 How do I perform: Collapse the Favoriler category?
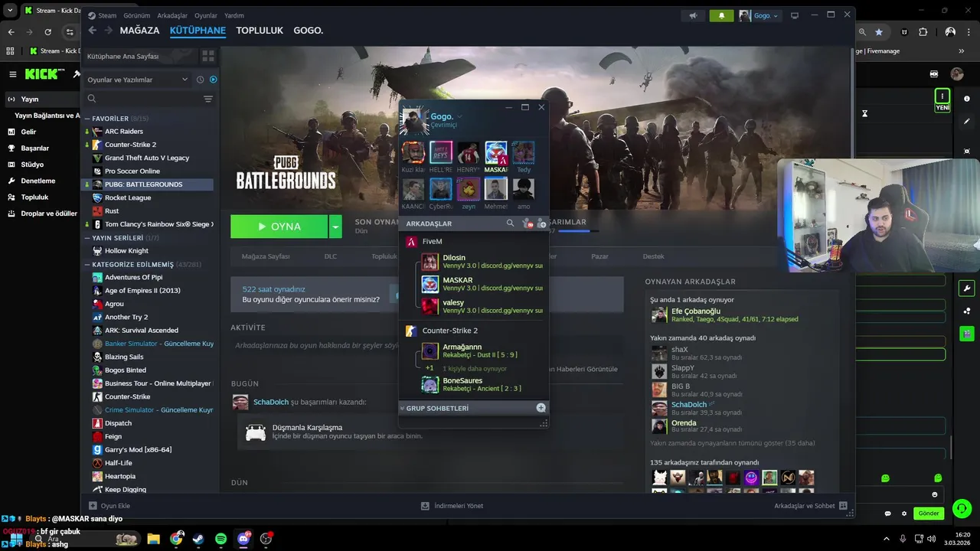coord(87,119)
